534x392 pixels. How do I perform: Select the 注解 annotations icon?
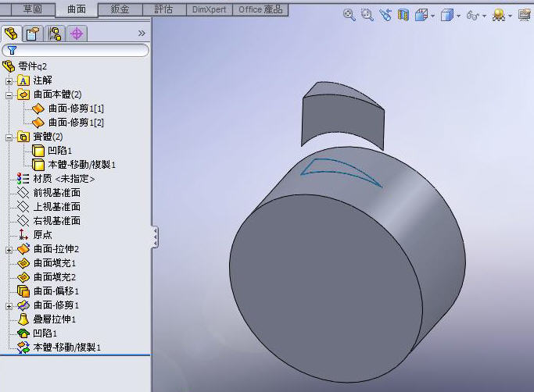click(x=23, y=80)
